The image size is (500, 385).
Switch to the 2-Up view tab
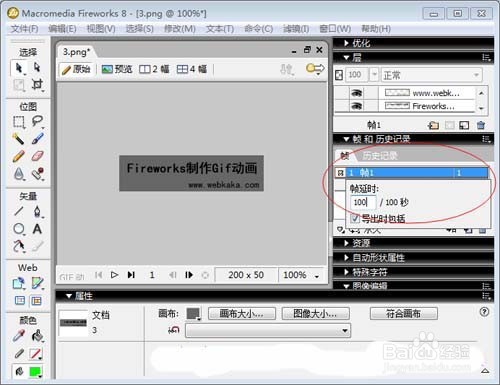tap(154, 69)
